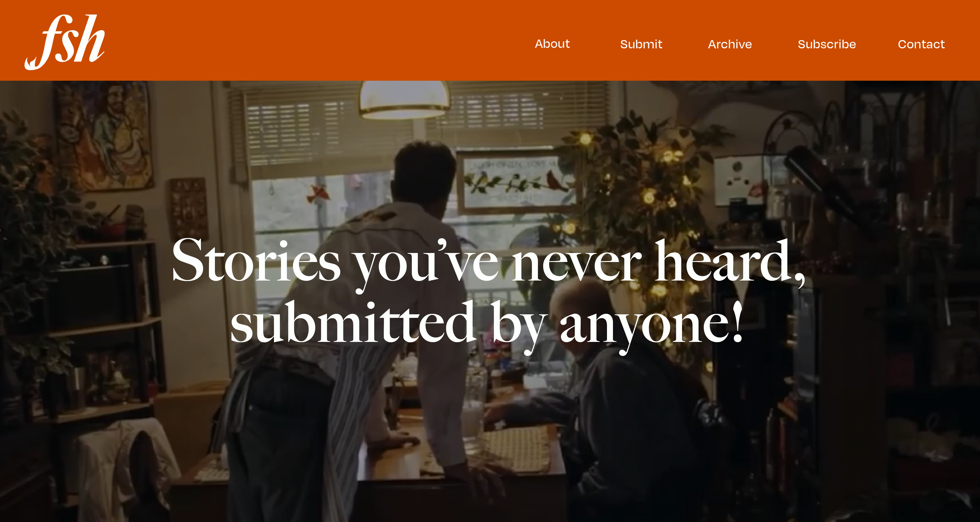Go to the Submit page
Viewport: 980px width, 522px height.
pos(641,44)
